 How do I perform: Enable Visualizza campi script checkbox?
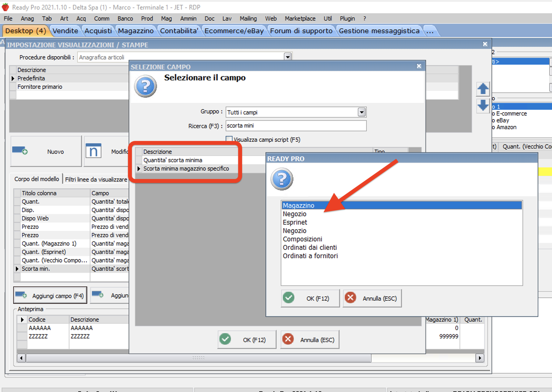(229, 139)
